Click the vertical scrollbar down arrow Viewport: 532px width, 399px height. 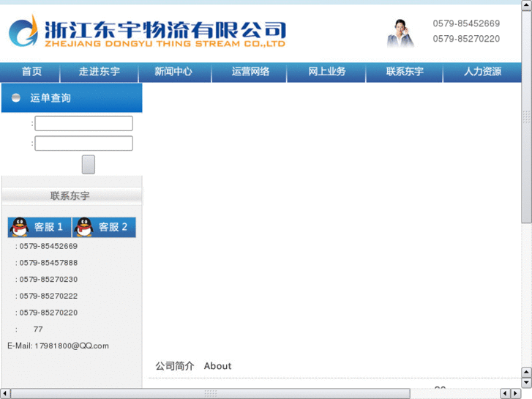pyautogui.click(x=527, y=383)
